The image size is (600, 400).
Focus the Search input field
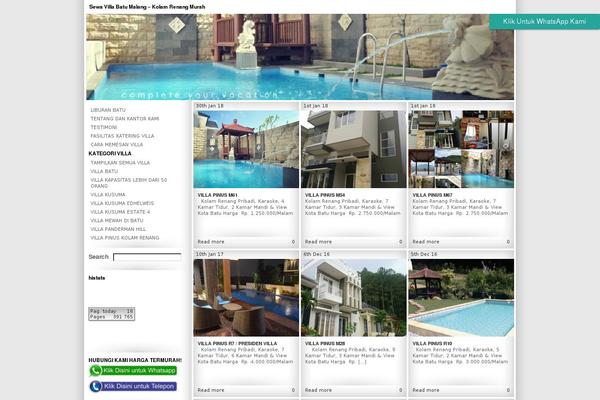coord(147,257)
